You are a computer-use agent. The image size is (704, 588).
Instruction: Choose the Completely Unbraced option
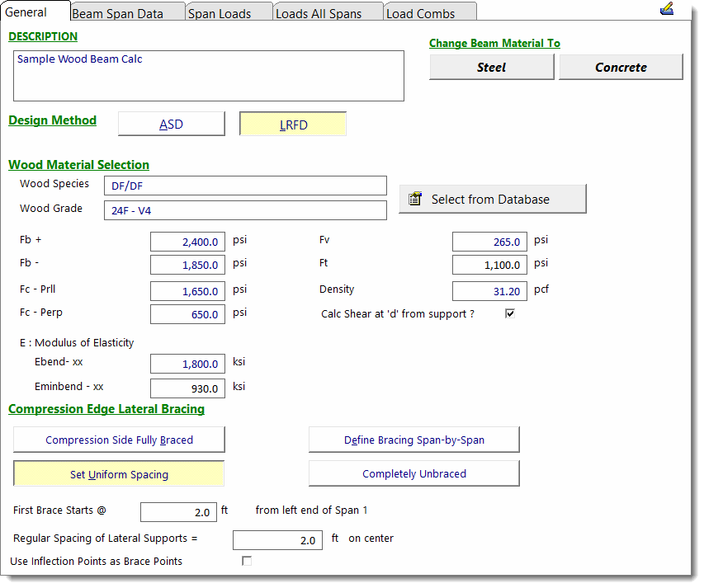pyautogui.click(x=413, y=473)
